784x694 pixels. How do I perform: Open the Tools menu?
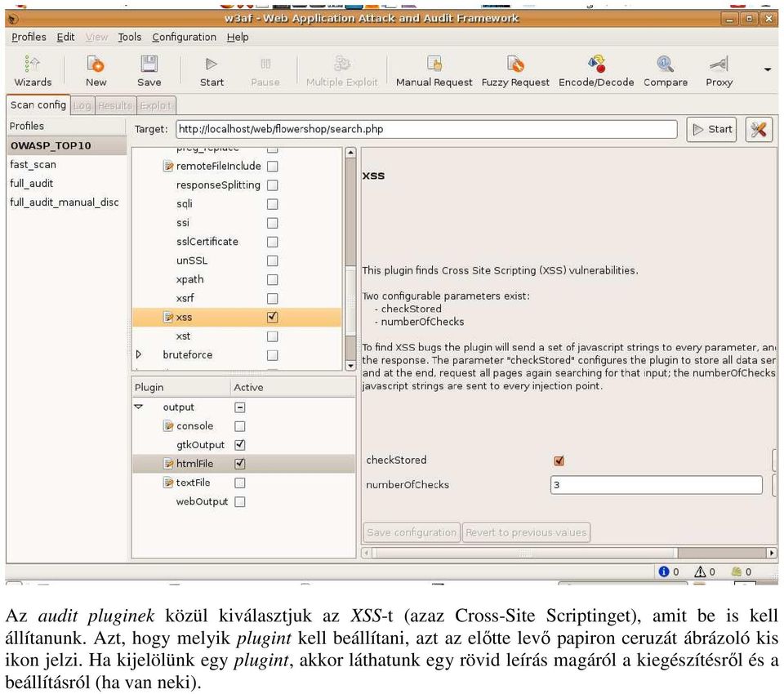tap(130, 37)
